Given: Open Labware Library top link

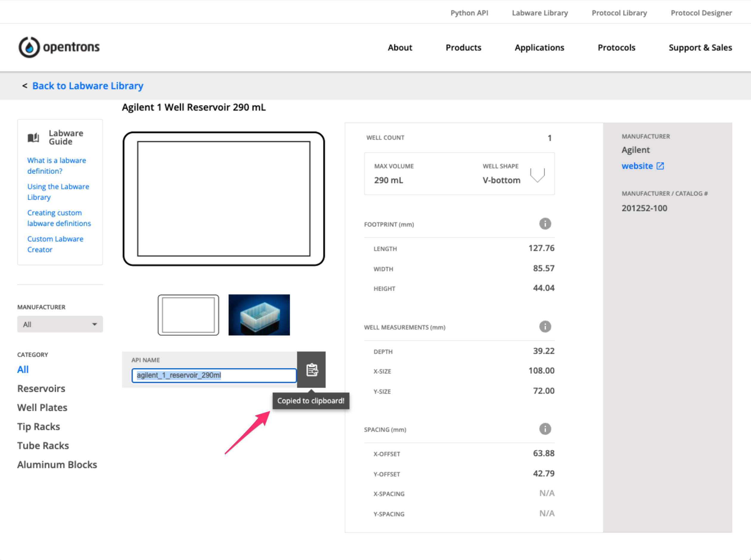Looking at the screenshot, I should [540, 13].
